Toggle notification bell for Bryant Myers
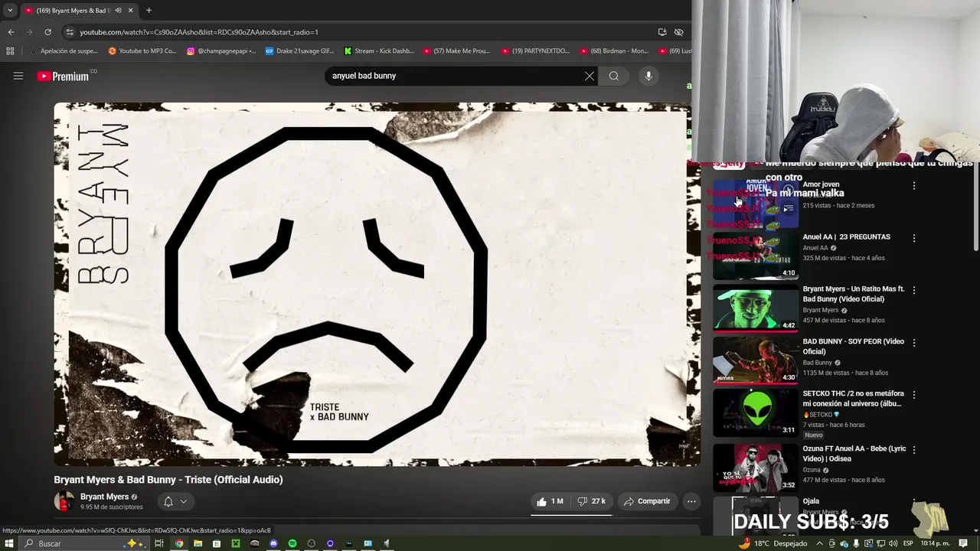 168,502
